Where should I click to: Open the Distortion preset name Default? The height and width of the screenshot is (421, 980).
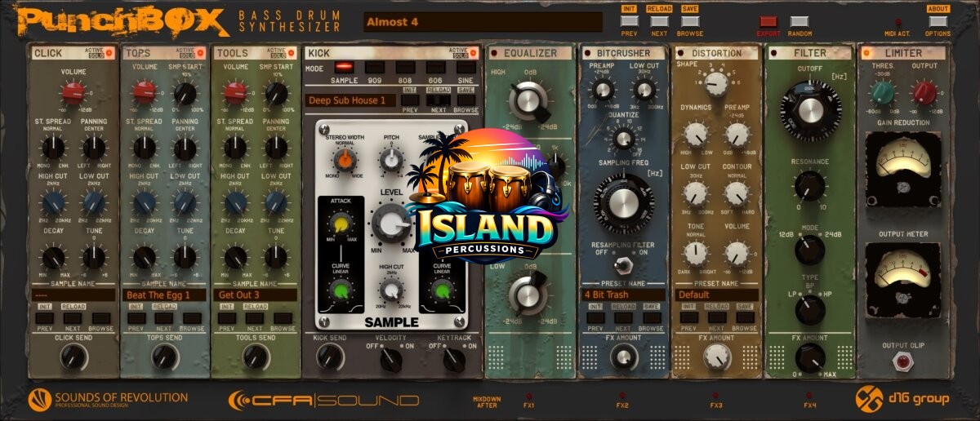click(716, 295)
